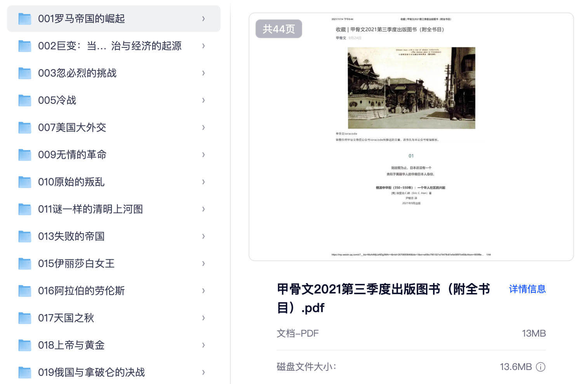Click the folder icon for 017天国之秋
Viewport: 588px width, 384px height.
(x=25, y=318)
